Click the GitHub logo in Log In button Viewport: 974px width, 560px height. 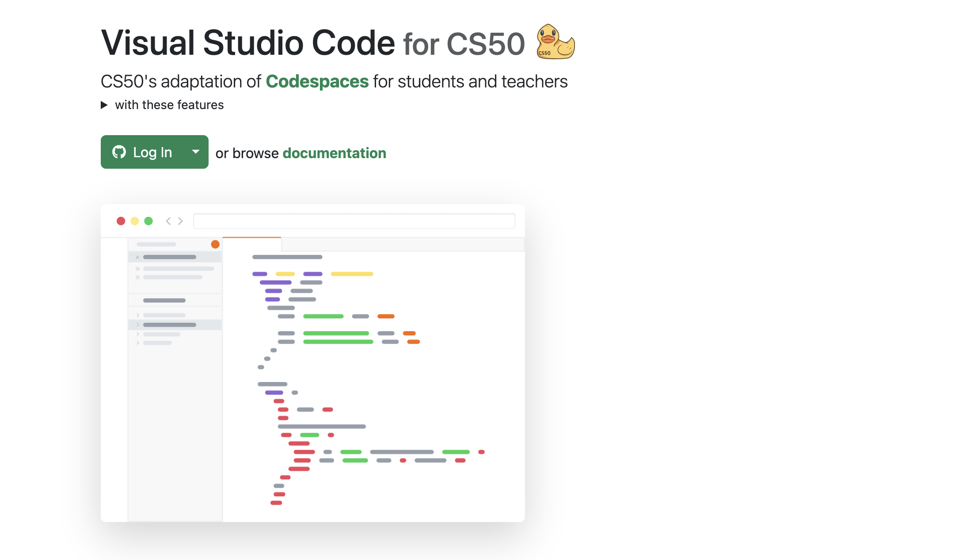[x=119, y=152]
